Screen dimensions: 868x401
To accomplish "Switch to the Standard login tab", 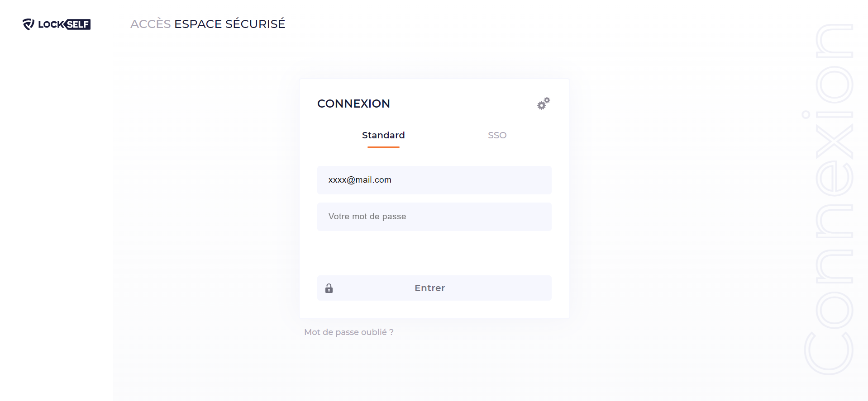I will click(383, 135).
